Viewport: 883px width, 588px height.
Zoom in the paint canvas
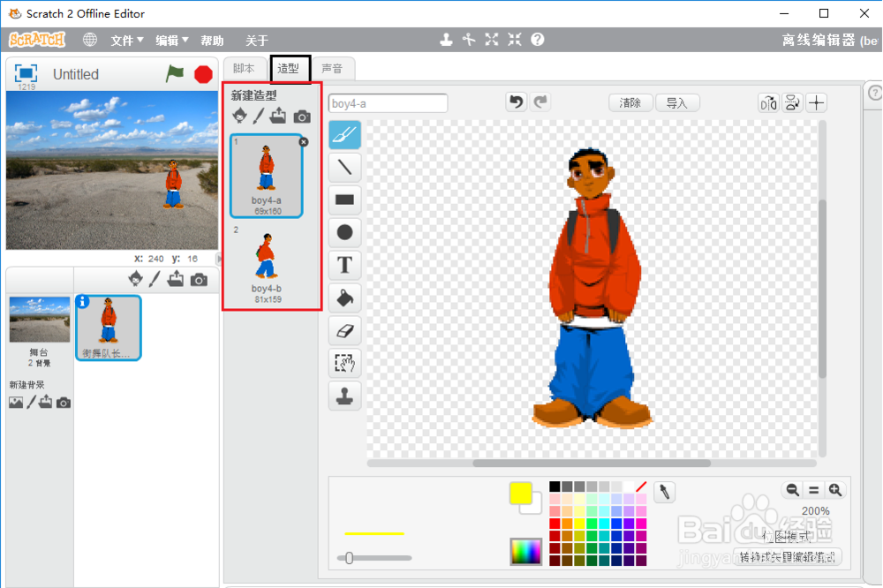tap(835, 490)
